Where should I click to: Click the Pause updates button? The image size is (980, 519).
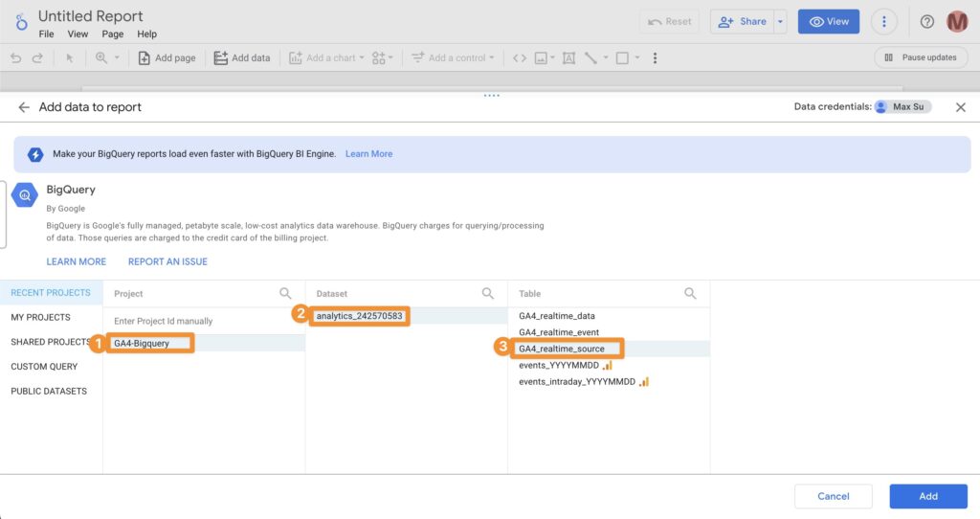click(x=921, y=57)
